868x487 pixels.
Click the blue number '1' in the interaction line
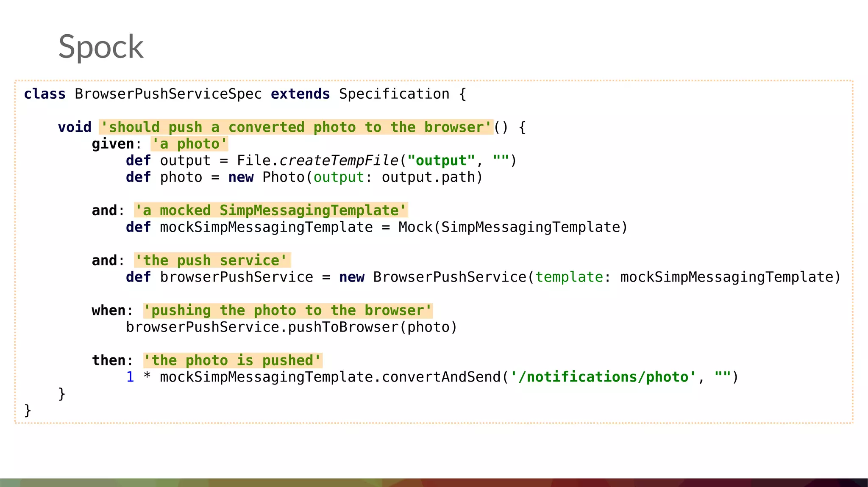[x=130, y=377]
